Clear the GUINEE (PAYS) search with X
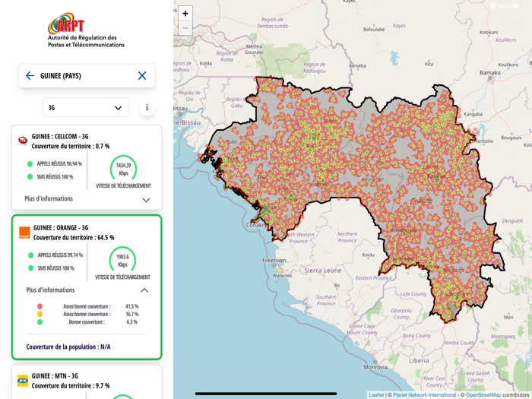This screenshot has width=532, height=399. click(142, 76)
